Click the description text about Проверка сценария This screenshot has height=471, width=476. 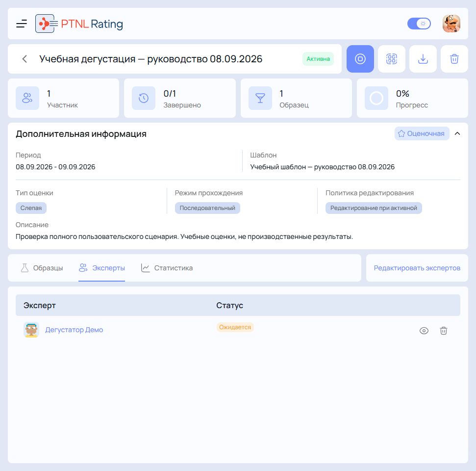(x=184, y=236)
